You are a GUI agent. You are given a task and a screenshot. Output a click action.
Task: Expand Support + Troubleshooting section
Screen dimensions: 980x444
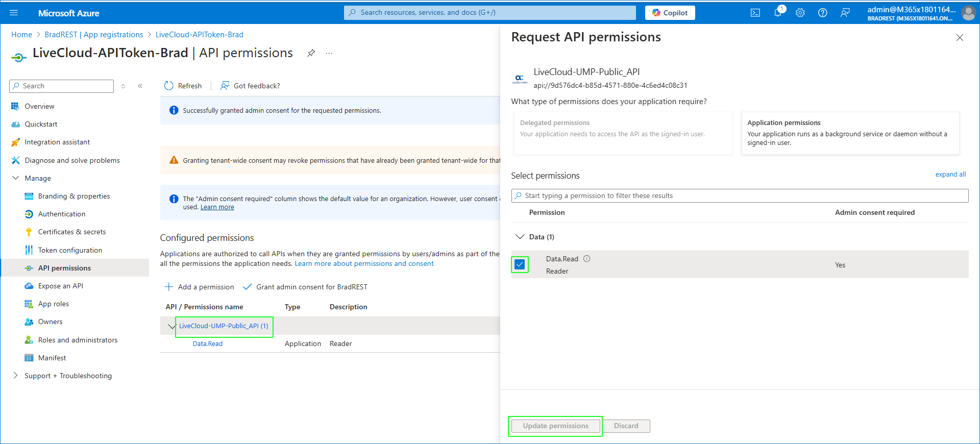point(15,376)
